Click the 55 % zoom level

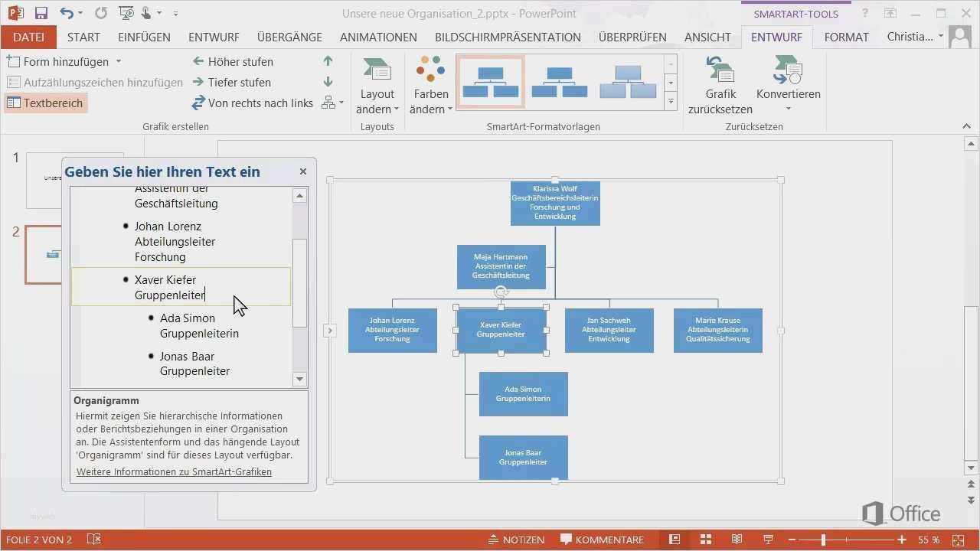coord(929,540)
